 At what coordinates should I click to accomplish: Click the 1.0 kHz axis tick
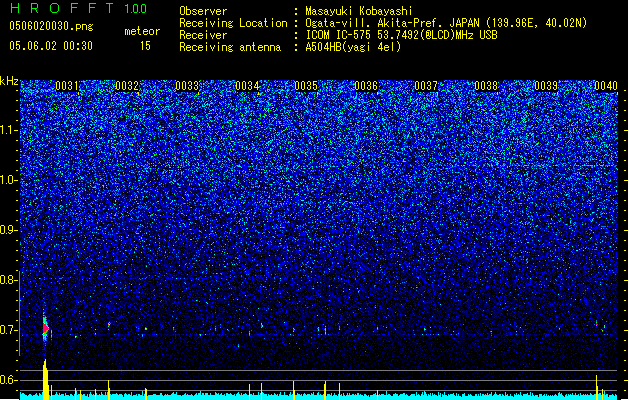(9, 180)
